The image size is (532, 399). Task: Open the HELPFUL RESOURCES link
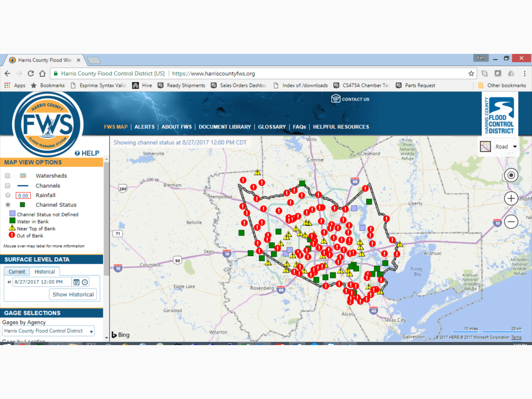click(x=341, y=127)
